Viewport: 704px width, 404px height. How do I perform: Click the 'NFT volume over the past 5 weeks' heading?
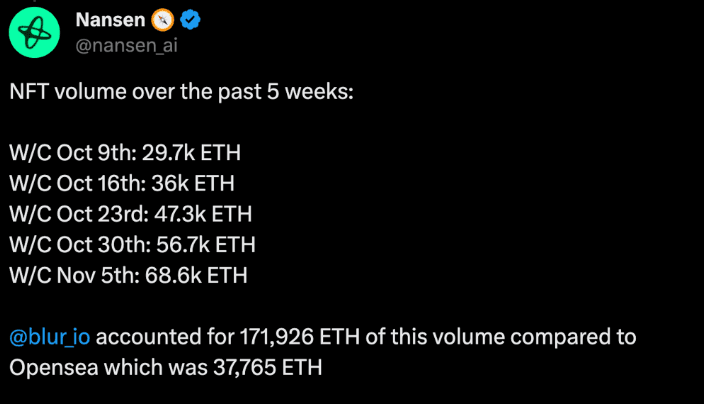coord(181,92)
